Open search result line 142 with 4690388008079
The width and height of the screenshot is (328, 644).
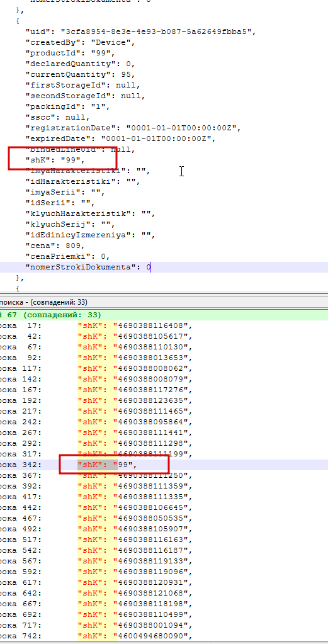[164, 379]
